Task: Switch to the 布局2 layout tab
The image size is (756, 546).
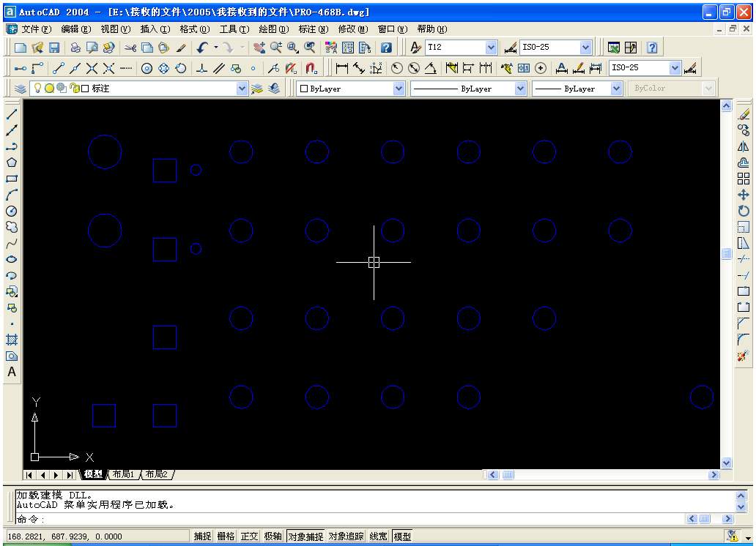Action: [x=157, y=475]
